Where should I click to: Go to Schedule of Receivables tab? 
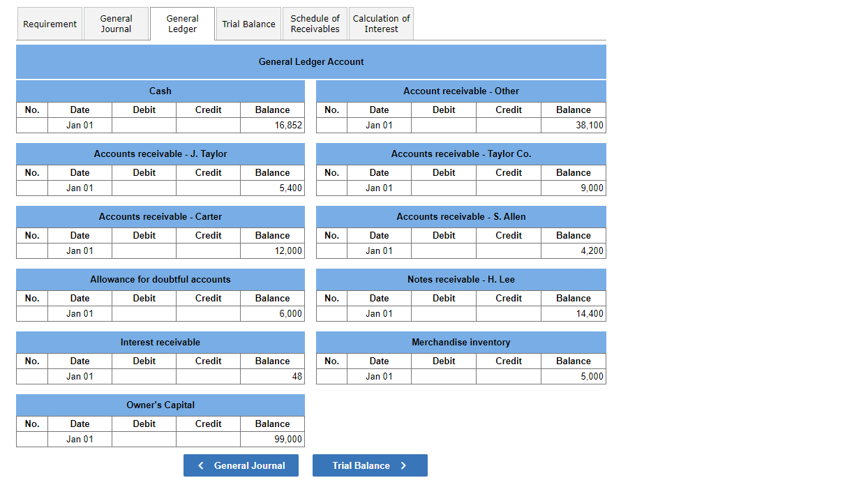click(x=315, y=24)
